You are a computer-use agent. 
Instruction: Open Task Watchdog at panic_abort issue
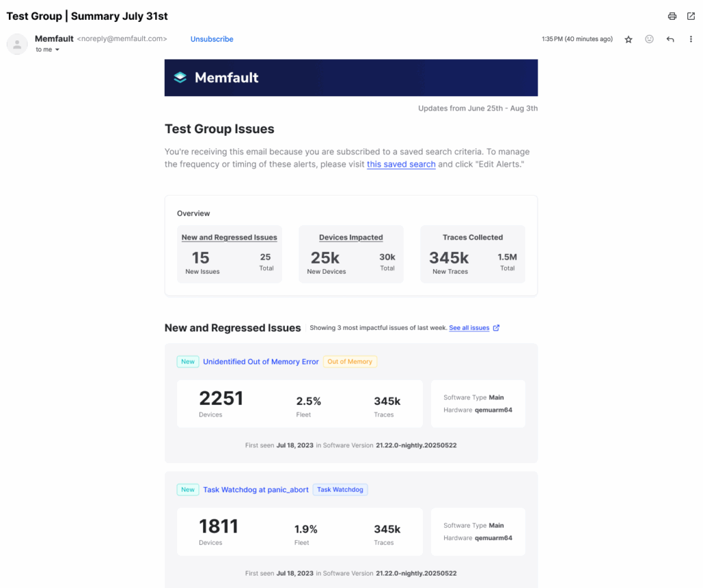256,489
